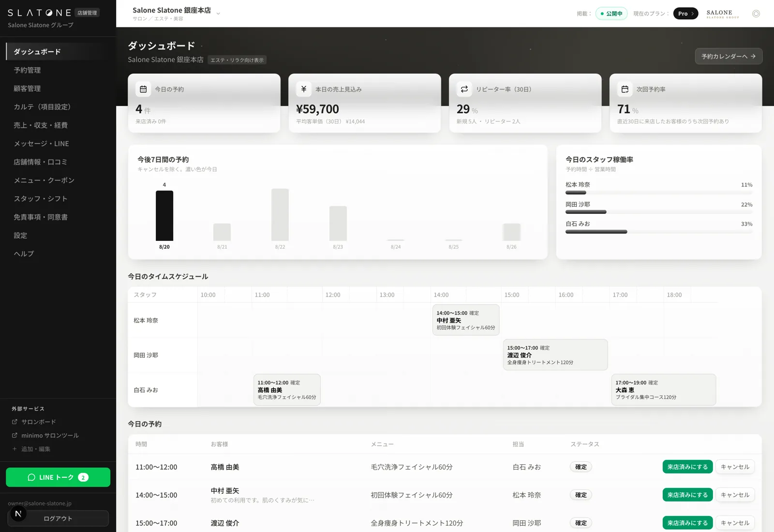The image size is (774, 532).
Task: Click 白石 みお utilization progress bar
Action: 659,232
